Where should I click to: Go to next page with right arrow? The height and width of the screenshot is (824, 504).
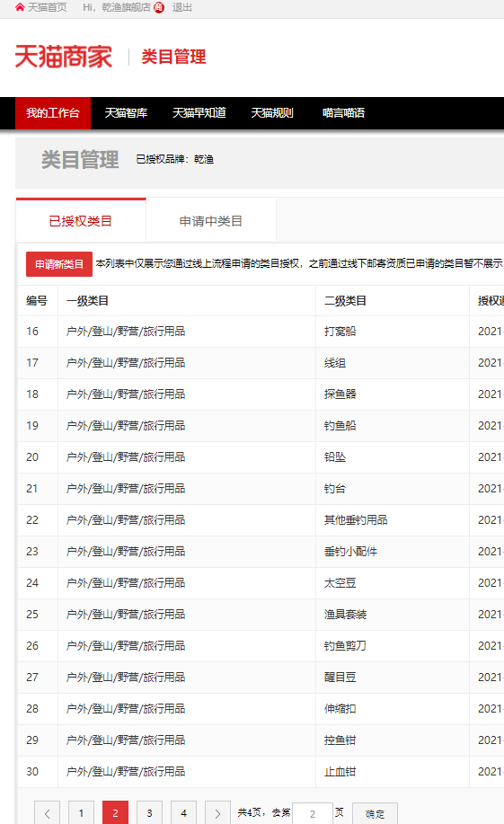click(217, 813)
